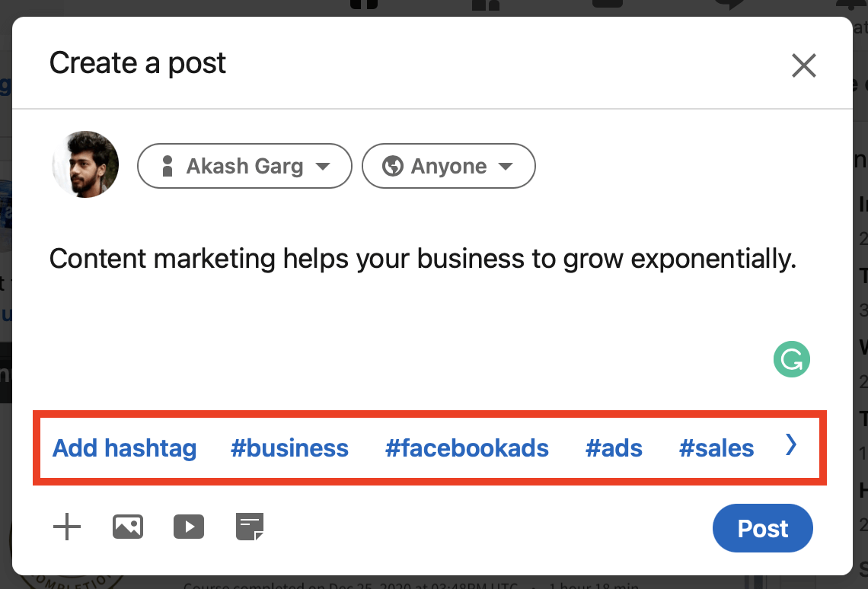Attach a document using the note icon
The width and height of the screenshot is (868, 589).
(x=250, y=527)
